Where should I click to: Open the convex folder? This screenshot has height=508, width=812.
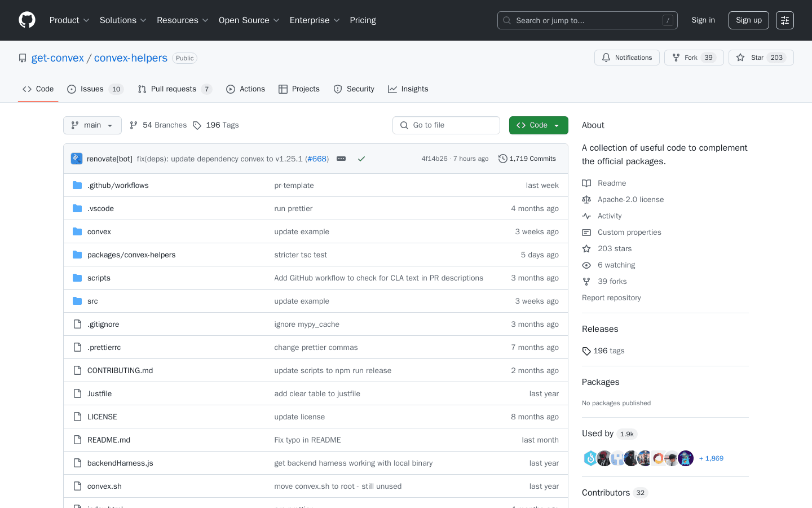tap(99, 232)
